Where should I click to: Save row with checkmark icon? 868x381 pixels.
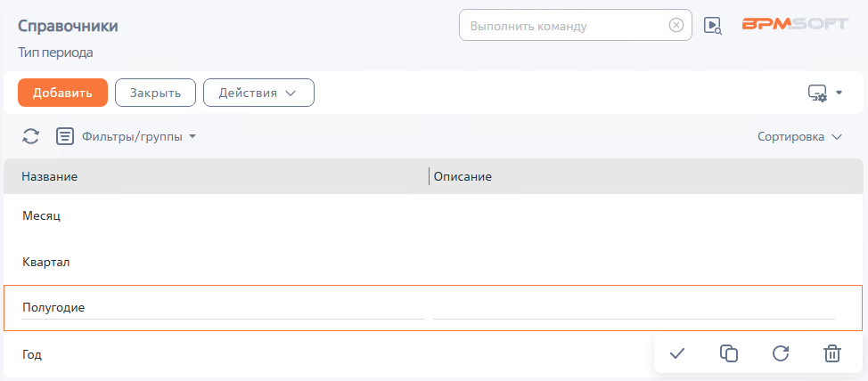tap(677, 353)
